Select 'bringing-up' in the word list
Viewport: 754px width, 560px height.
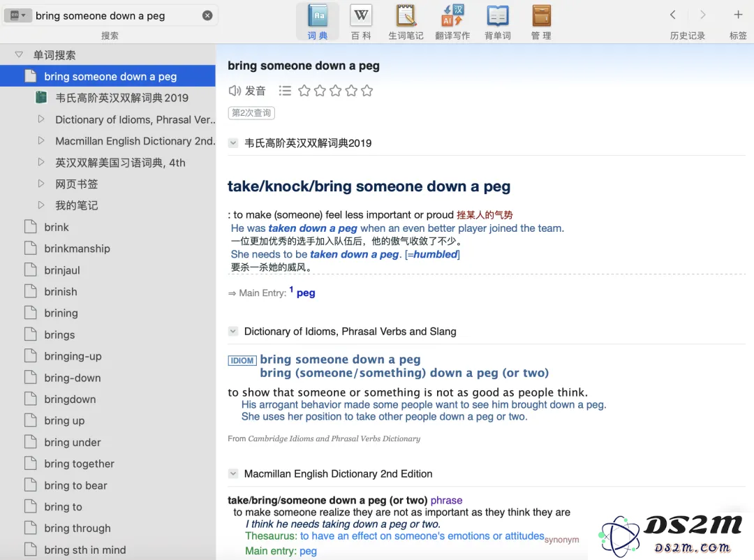pyautogui.click(x=108, y=356)
